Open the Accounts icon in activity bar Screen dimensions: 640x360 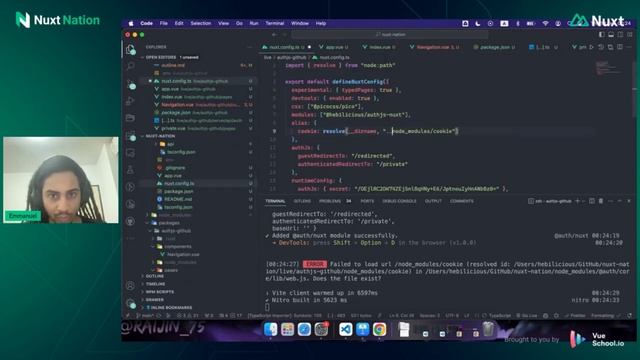click(130, 286)
